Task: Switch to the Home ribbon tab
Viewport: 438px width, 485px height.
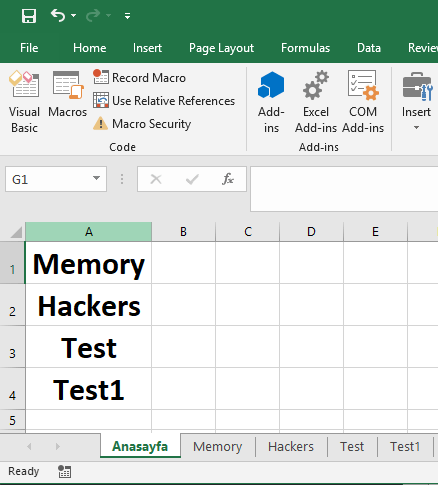Action: [x=90, y=48]
